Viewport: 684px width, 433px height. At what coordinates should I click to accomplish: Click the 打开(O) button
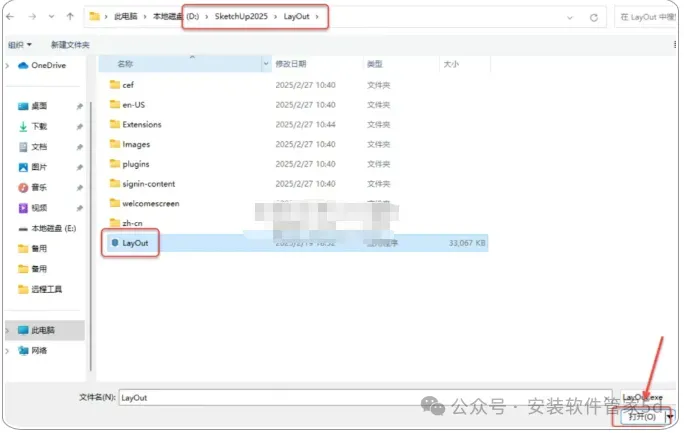coord(641,417)
